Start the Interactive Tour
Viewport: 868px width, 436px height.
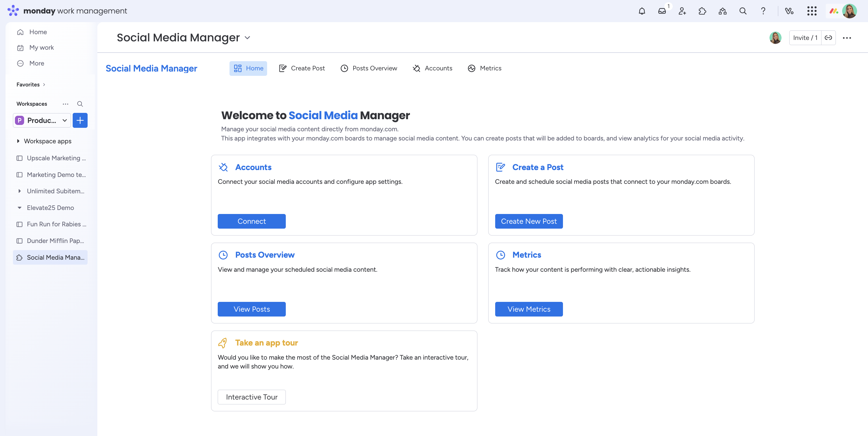point(251,397)
